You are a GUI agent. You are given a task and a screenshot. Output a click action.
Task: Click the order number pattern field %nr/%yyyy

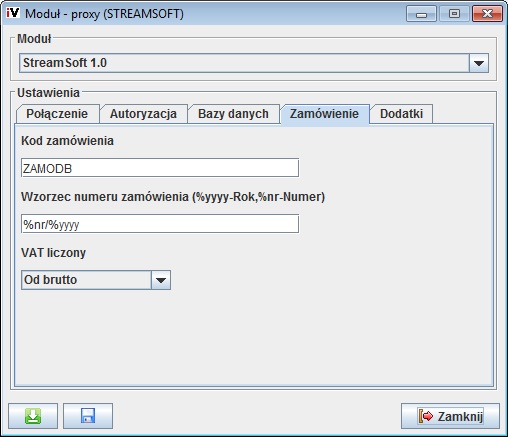(x=160, y=224)
